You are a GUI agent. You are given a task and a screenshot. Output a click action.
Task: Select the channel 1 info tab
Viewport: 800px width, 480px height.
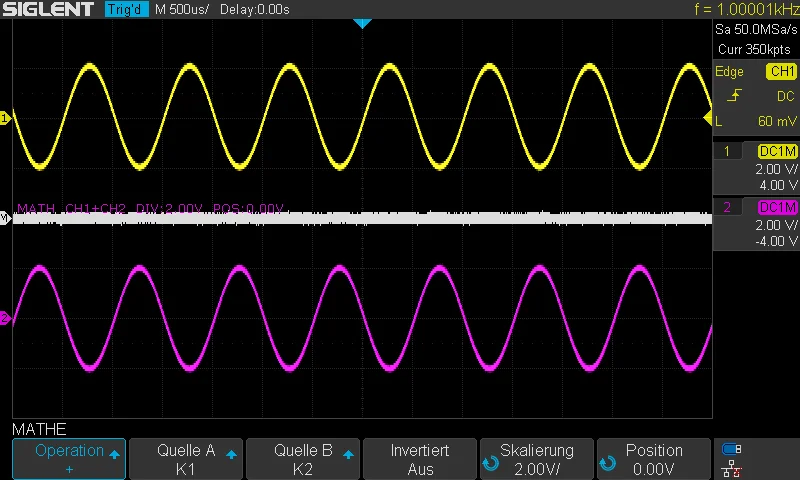(x=732, y=151)
